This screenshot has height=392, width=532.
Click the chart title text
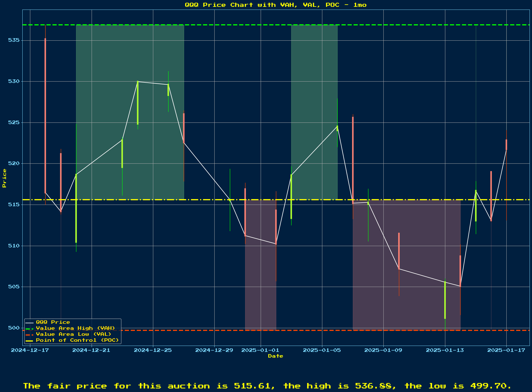pyautogui.click(x=275, y=5)
